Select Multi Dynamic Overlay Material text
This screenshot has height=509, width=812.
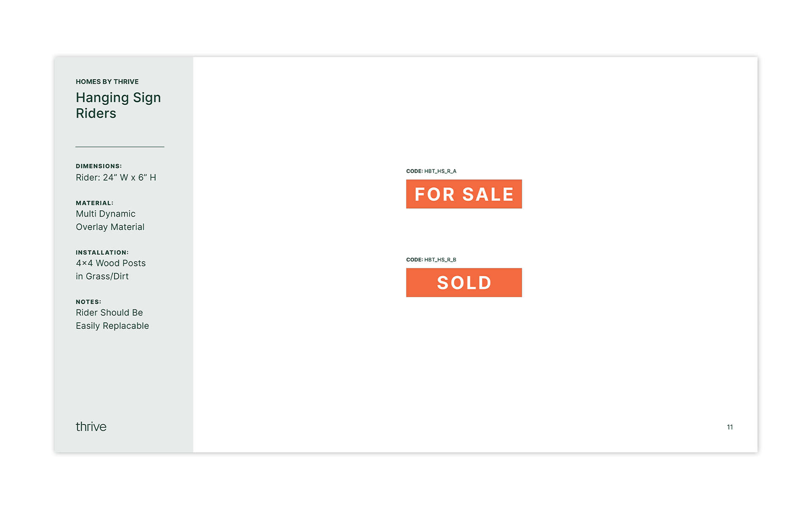pyautogui.click(x=110, y=220)
